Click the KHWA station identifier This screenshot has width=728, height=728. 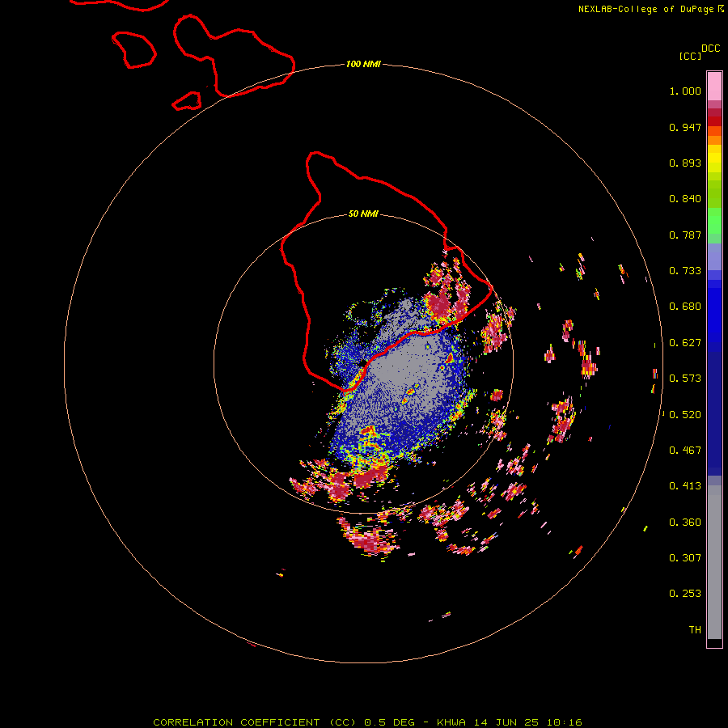tap(451, 722)
